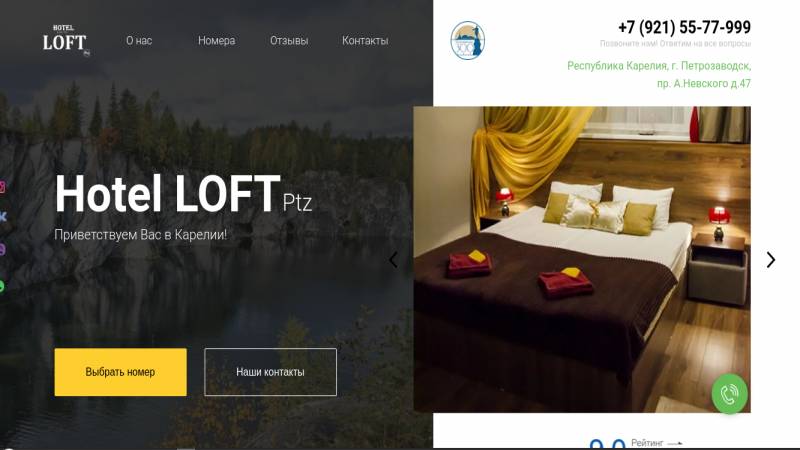Viewport: 800px width, 450px height.
Task: Open the Контакты menu item
Action: [365, 40]
